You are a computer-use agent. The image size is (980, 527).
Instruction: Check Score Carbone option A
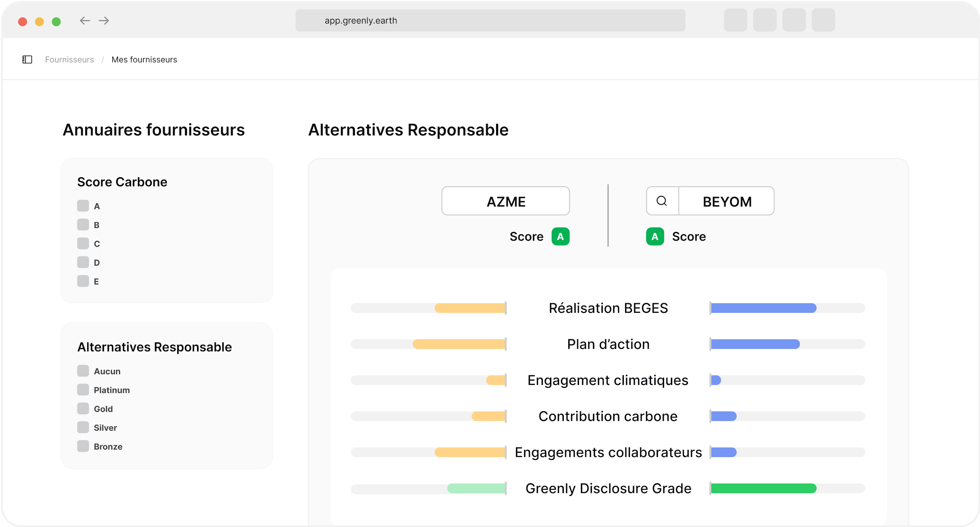[83, 206]
